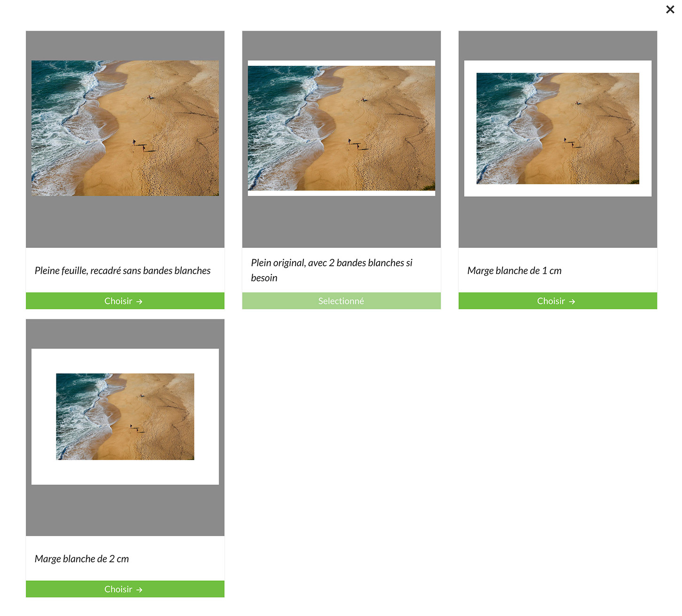
Task: Click the arrow icon on the 2 cm margin Choisir button
Action: point(139,590)
